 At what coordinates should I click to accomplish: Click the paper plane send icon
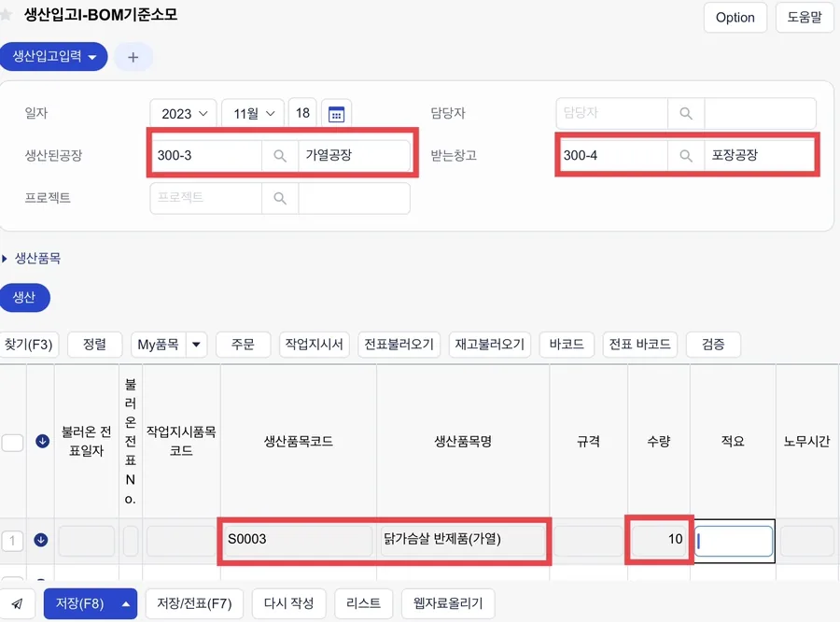point(17,603)
